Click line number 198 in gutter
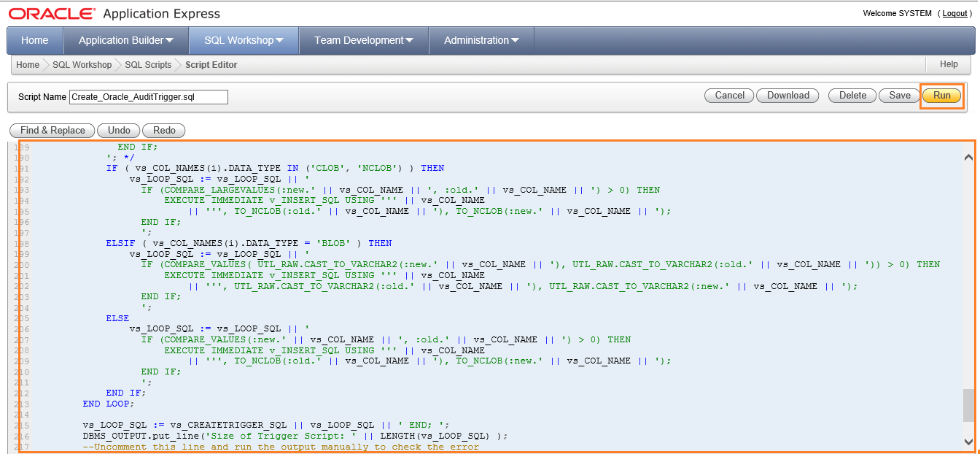980x454 pixels. pos(22,243)
